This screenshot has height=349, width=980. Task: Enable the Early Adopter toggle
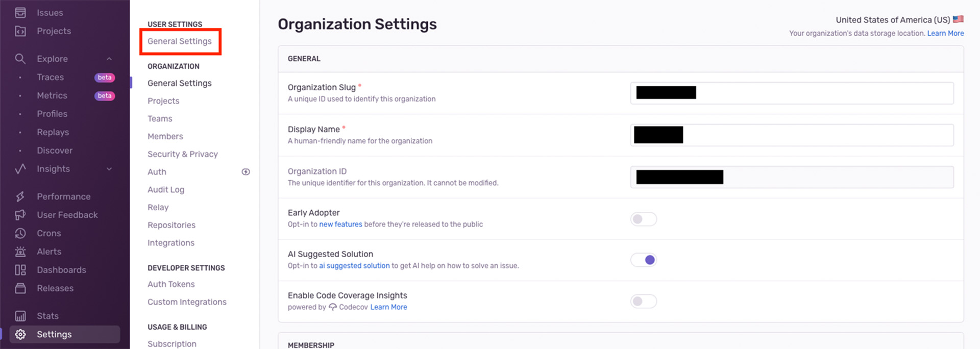click(x=643, y=219)
